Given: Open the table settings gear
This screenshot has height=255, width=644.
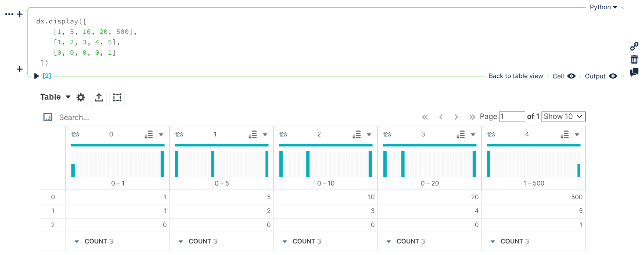Looking at the screenshot, I should tap(81, 97).
